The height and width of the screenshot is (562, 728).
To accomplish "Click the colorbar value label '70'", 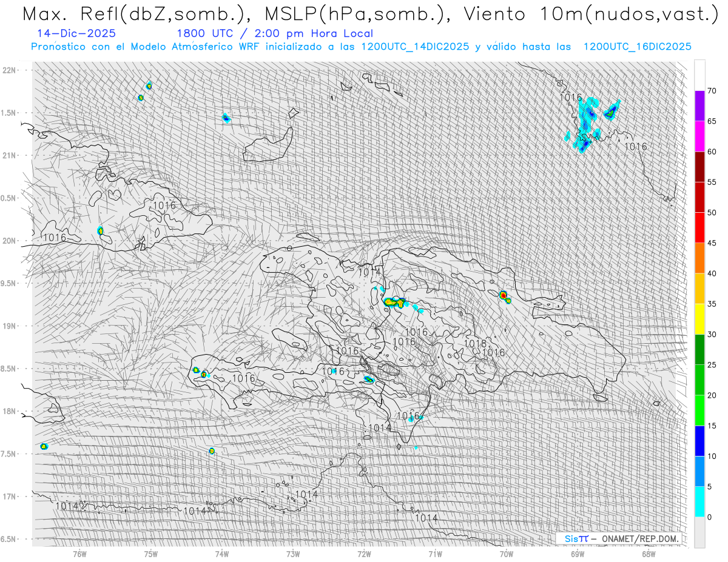I will click(712, 91).
